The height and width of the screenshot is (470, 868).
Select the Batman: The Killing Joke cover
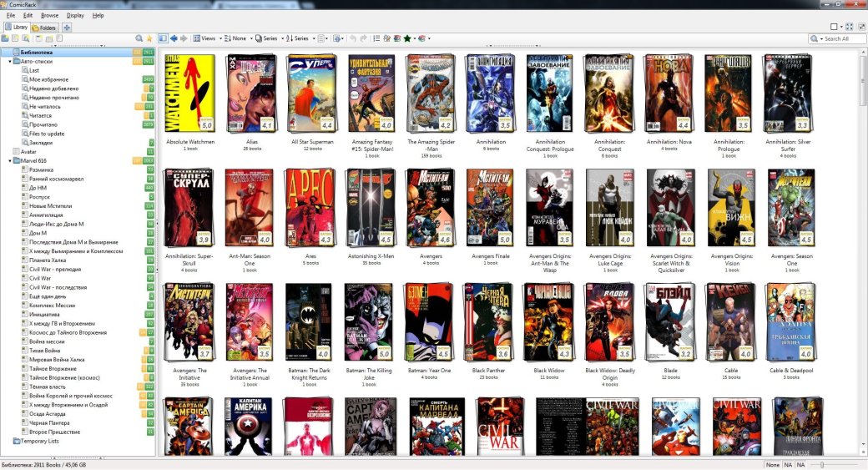[369, 321]
